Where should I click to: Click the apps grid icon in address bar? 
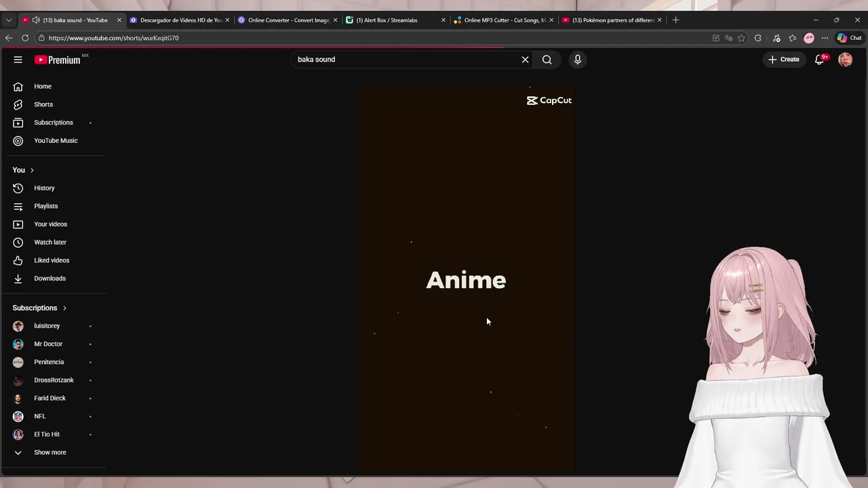[x=716, y=38]
